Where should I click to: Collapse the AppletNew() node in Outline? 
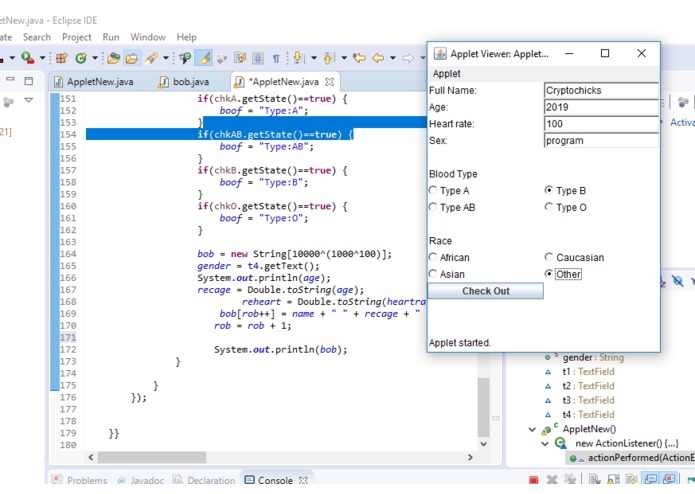tap(532, 429)
